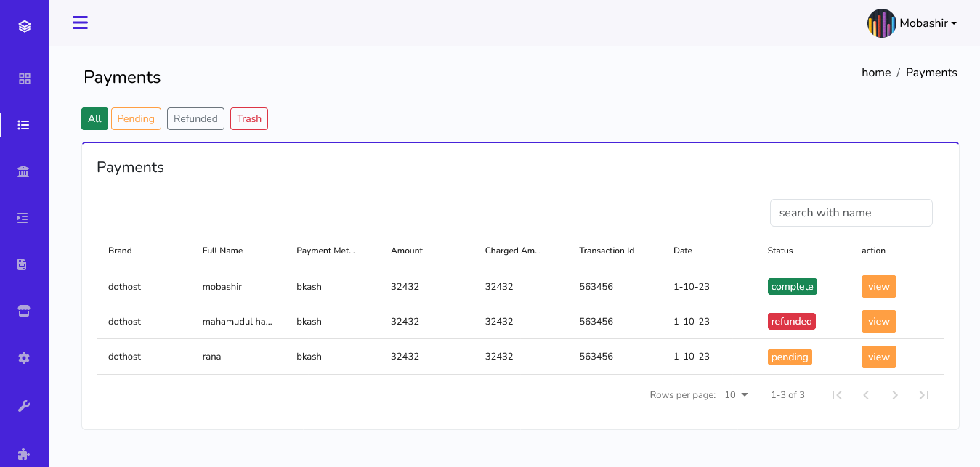980x467 pixels.
Task: Expand the indented playlist icon in sidebar
Action: [x=24, y=217]
